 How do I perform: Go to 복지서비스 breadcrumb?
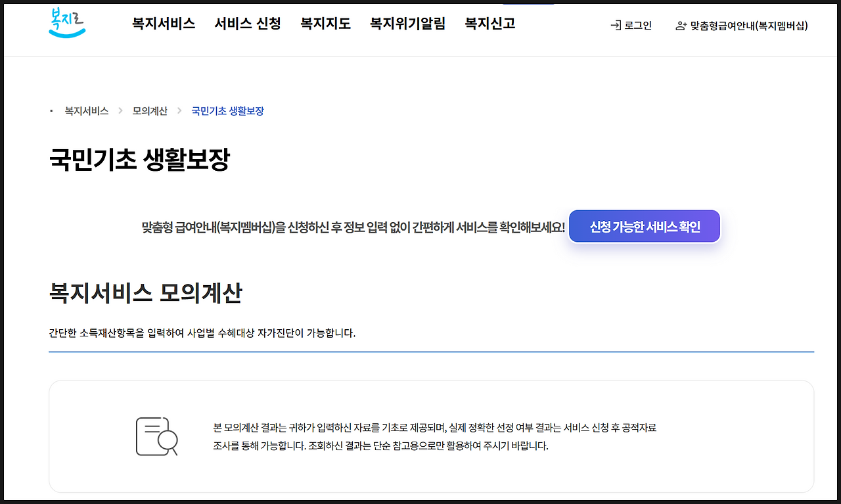point(86,111)
